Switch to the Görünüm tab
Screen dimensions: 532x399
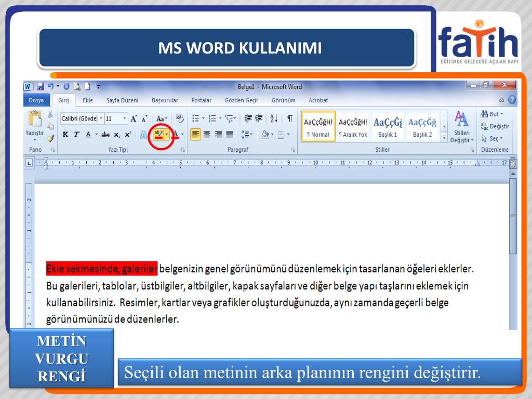(x=283, y=100)
